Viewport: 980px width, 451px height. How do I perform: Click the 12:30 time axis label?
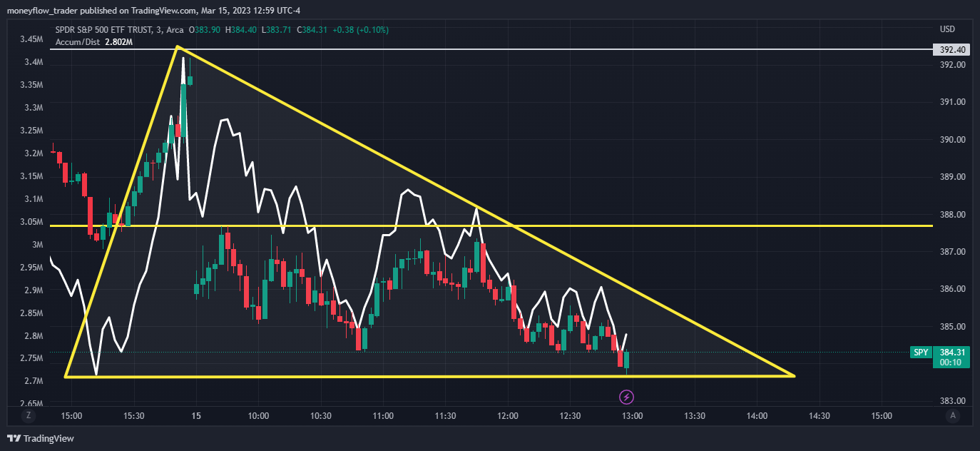[570, 416]
